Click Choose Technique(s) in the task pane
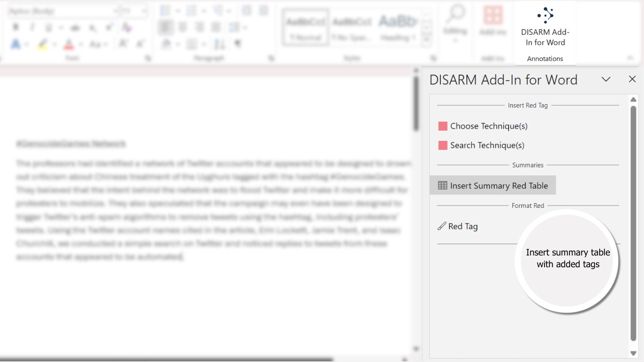The image size is (644, 362). pyautogui.click(x=483, y=126)
